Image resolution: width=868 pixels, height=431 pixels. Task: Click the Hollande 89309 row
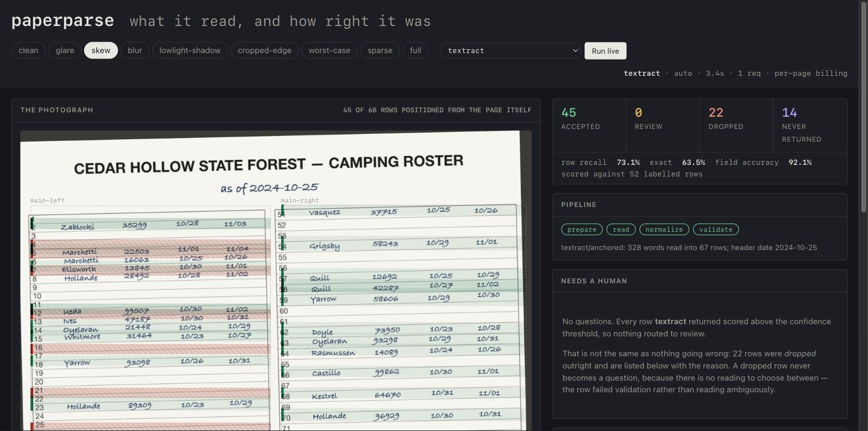pos(150,405)
